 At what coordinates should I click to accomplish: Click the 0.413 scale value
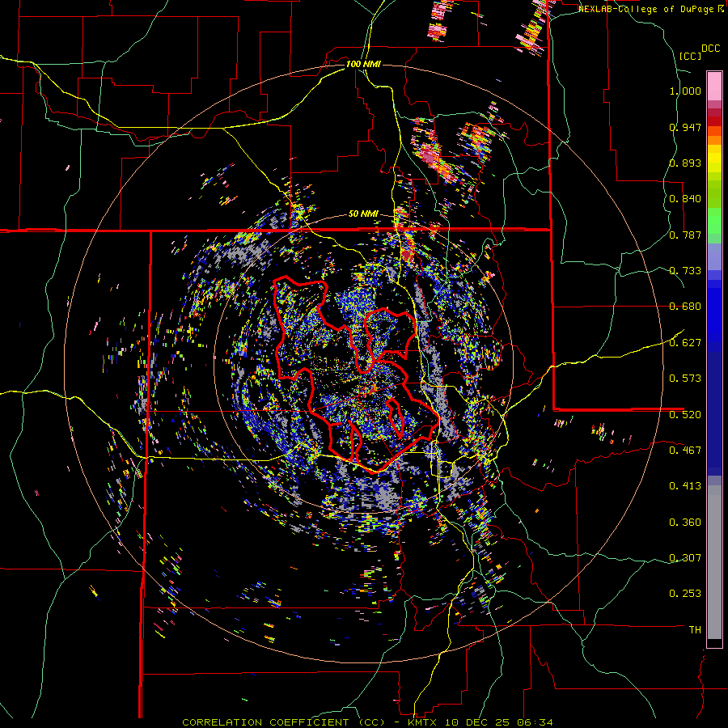pos(685,486)
